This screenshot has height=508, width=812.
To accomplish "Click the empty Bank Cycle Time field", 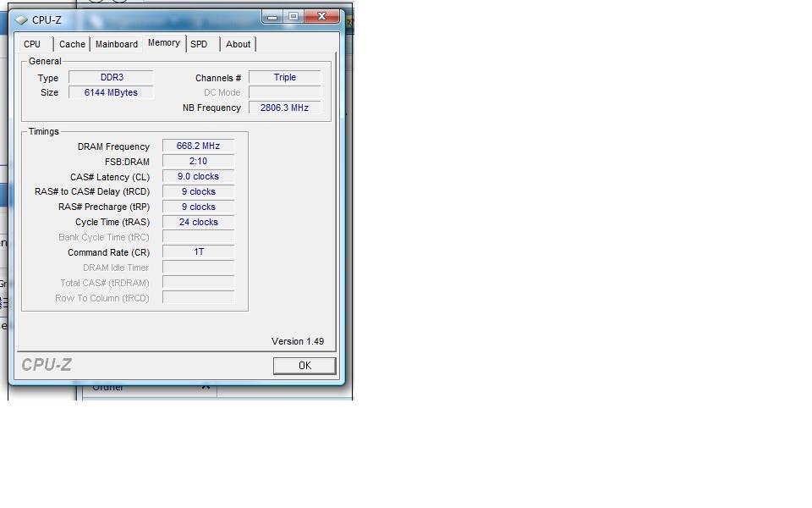I will pos(198,237).
